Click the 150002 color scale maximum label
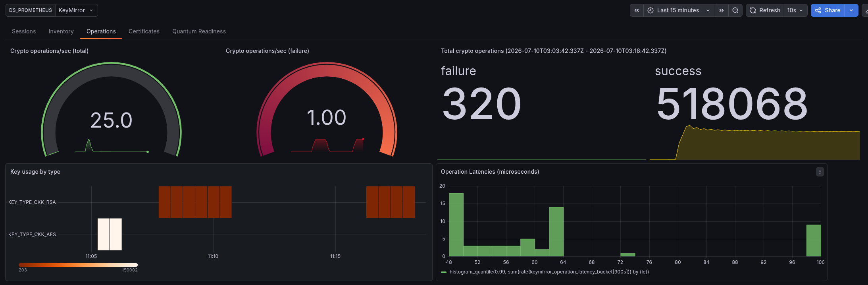 pyautogui.click(x=130, y=270)
